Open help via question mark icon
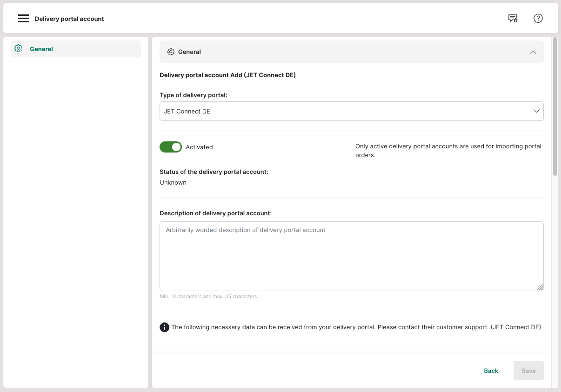This screenshot has width=561, height=392. [538, 19]
